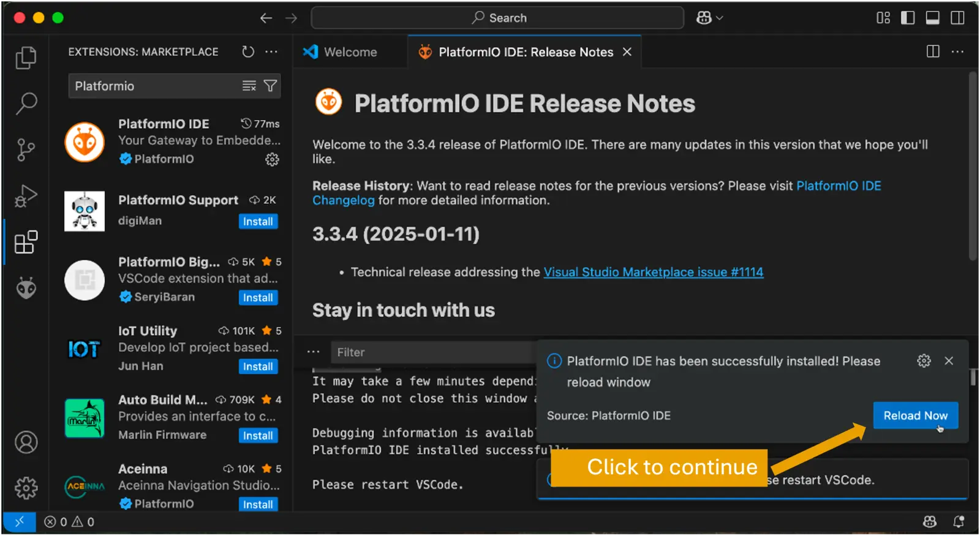Select the PlatformIO Support robot thumbnail
Image resolution: width=980 pixels, height=535 pixels.
click(x=85, y=211)
